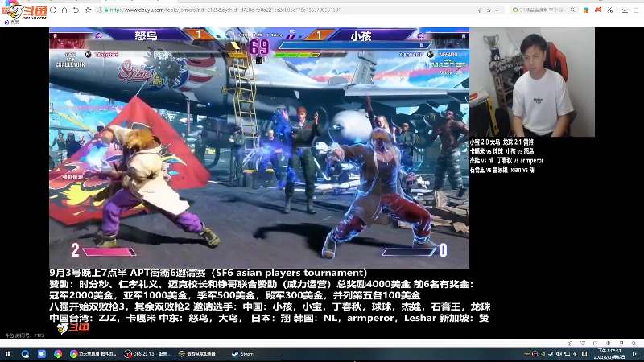This screenshot has width=644, height=362.
Task: Open the browser downloads icon
Action: tap(625, 10)
